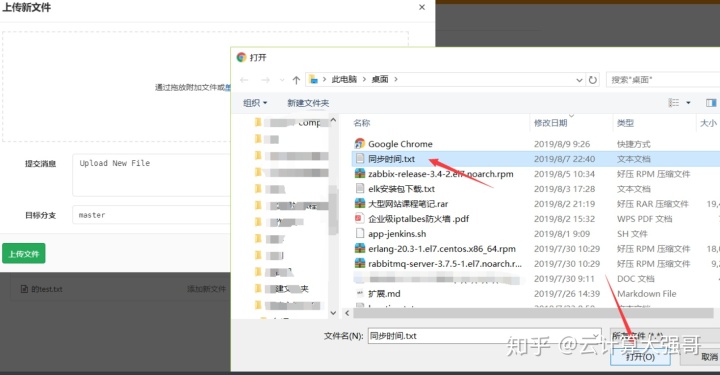720x375 pixels.
Task: Select zabbix-release-3.4-2.el7.noarch.rpm file icon
Action: (x=360, y=174)
